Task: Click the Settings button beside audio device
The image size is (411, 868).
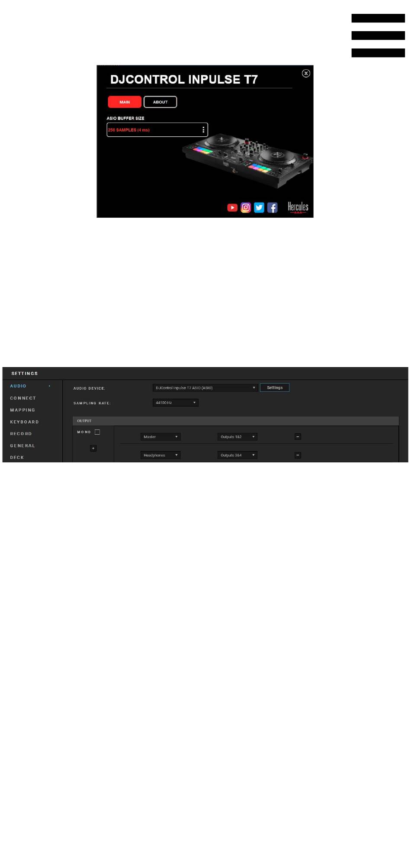Action: pyautogui.click(x=275, y=388)
